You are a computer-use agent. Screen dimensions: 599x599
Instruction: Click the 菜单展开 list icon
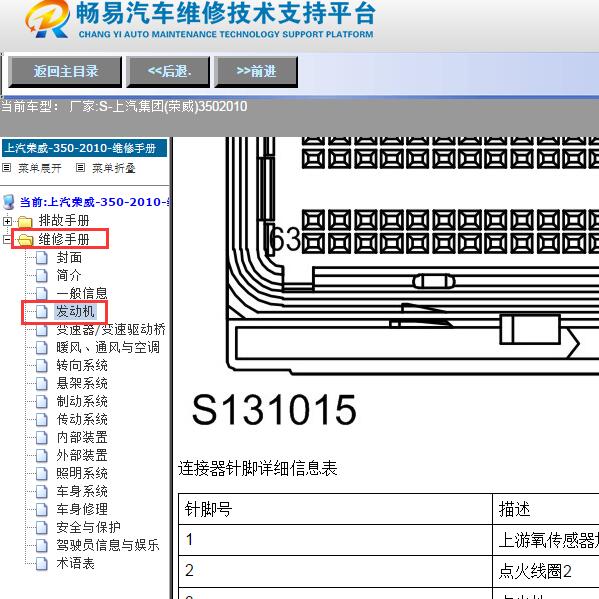pos(6,167)
